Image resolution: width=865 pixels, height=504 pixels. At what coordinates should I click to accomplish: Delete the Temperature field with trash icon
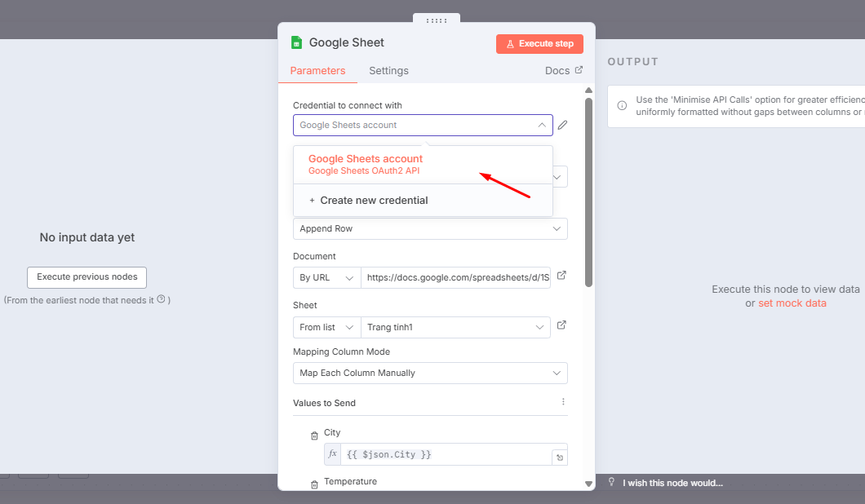[314, 484]
